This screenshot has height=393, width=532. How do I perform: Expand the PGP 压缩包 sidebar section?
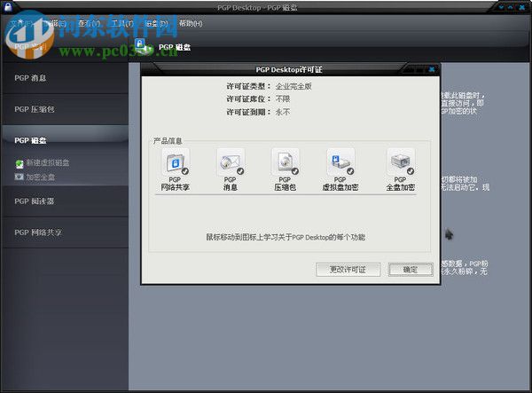point(65,109)
